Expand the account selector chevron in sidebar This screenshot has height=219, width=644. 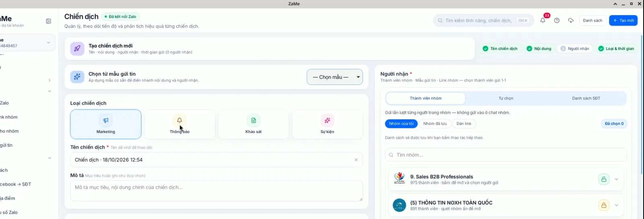coord(48,42)
